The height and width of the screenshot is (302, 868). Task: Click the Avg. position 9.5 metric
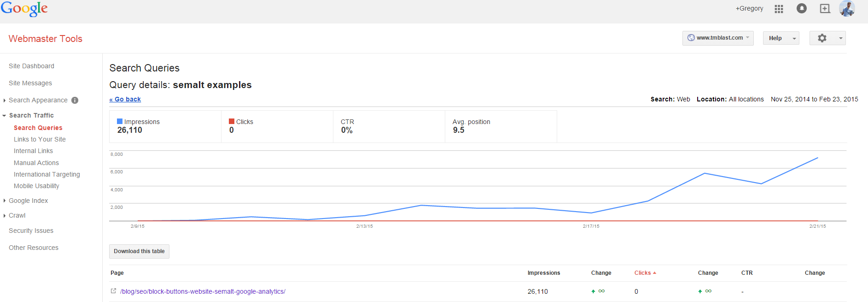pos(501,126)
